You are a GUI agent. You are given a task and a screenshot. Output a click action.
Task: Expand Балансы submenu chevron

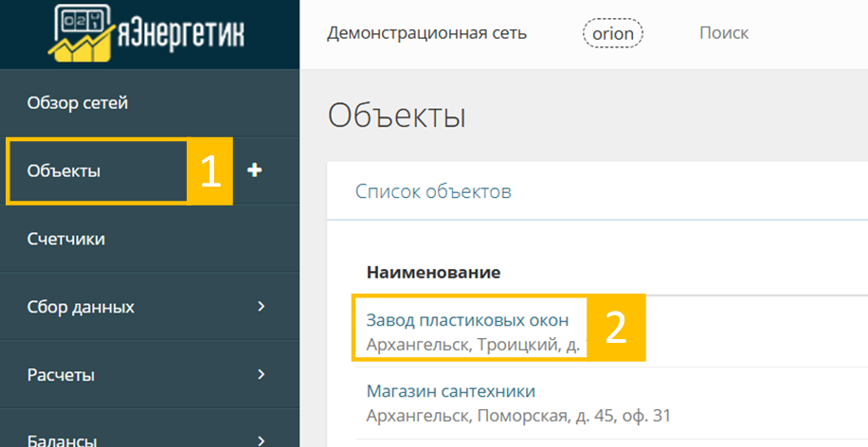point(262,441)
